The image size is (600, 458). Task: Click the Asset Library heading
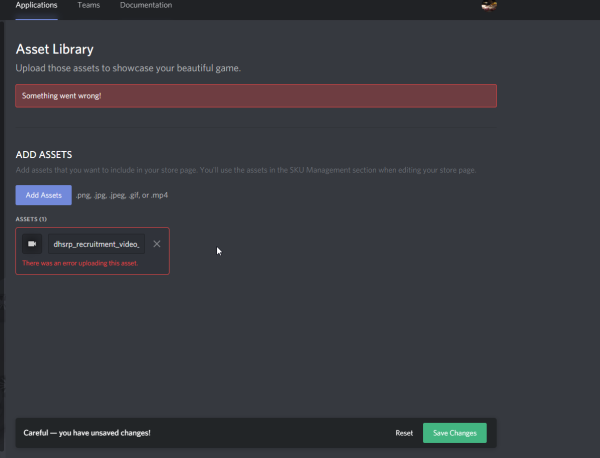click(55, 48)
